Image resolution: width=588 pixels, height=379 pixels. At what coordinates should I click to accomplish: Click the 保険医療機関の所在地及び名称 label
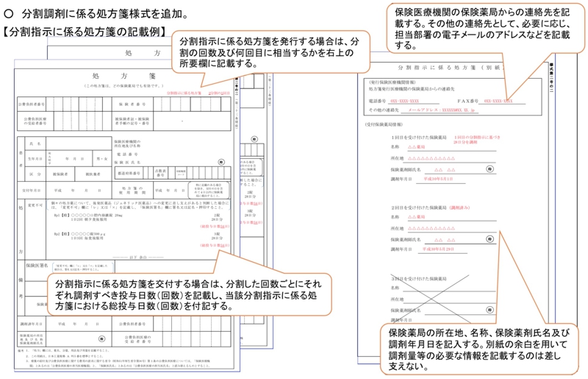pyautogui.click(x=127, y=144)
